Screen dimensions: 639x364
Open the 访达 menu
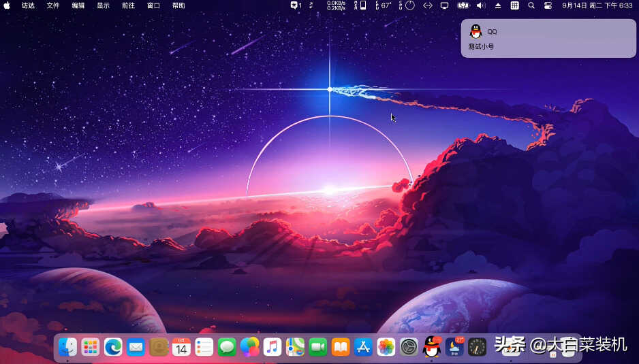[x=28, y=5]
